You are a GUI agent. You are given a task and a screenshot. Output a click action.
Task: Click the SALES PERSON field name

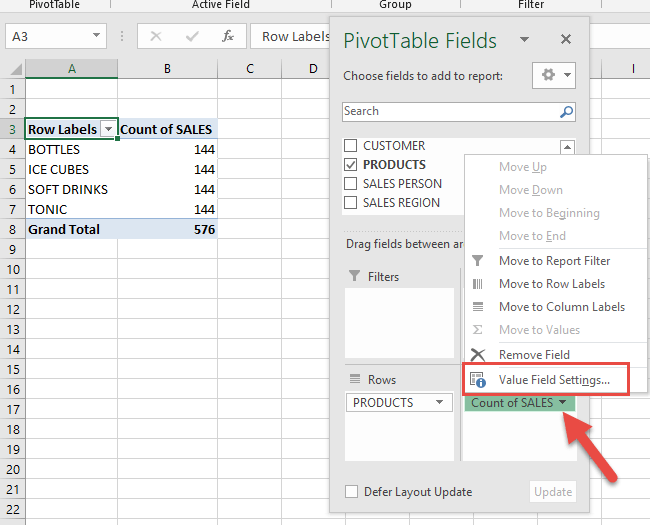[402, 183]
